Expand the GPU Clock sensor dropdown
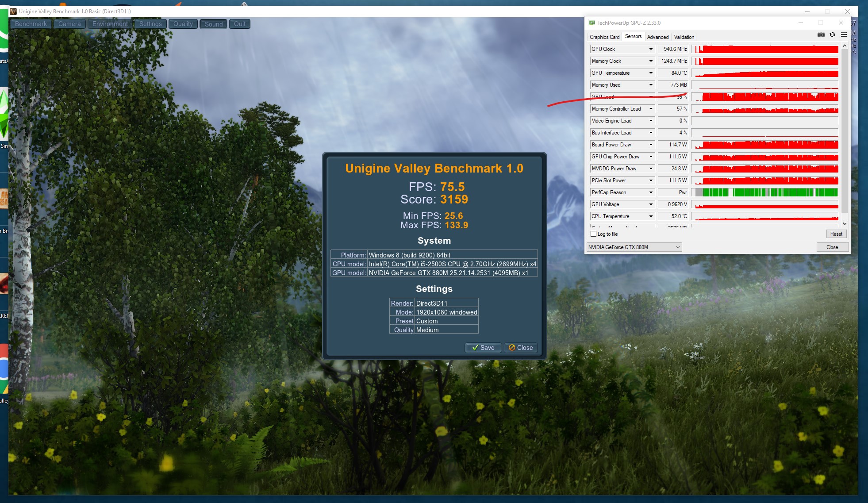Screen dimensions: 868x503 tap(651, 49)
